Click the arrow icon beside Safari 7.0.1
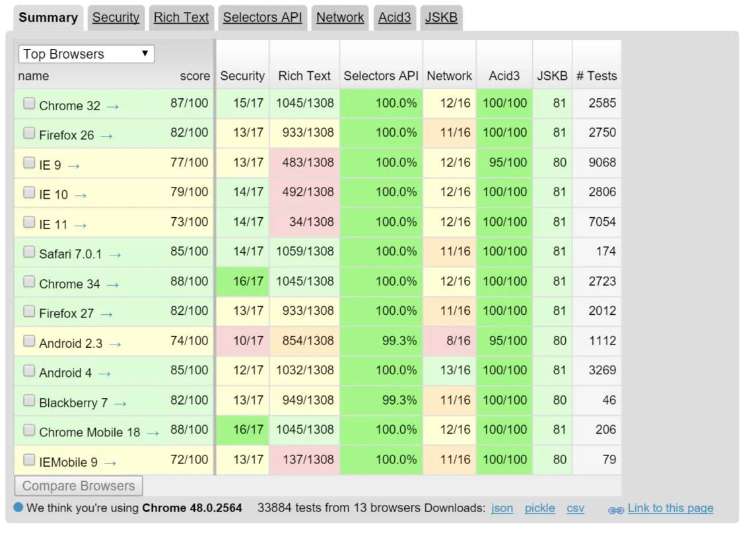This screenshot has width=756, height=534. 115,255
